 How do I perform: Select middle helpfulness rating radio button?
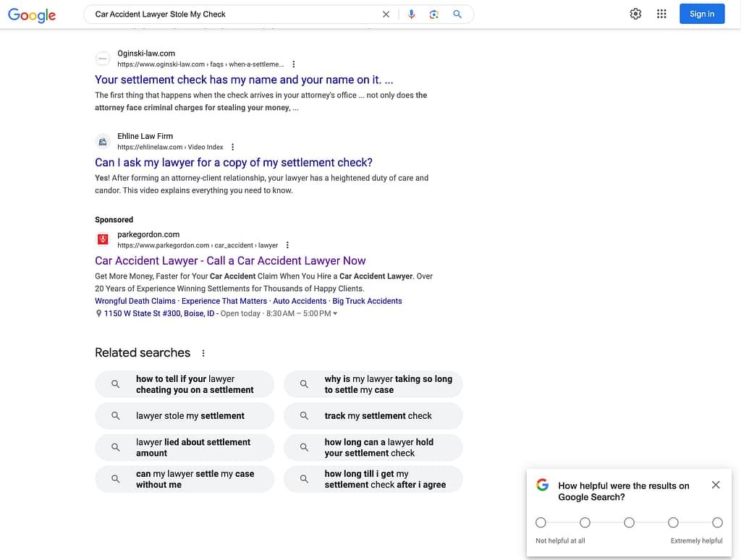tap(629, 522)
